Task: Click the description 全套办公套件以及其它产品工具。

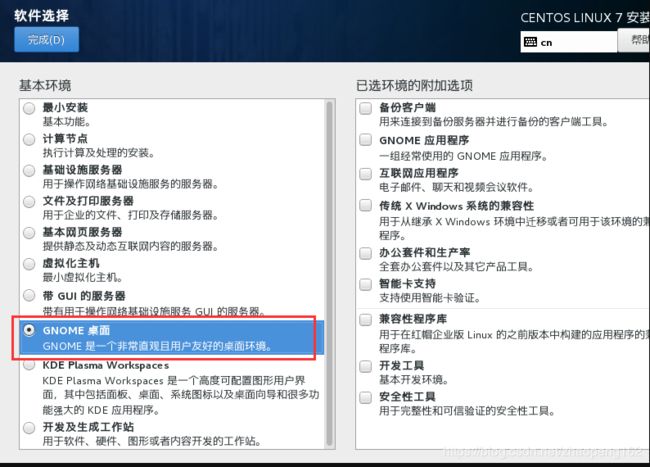Action: pos(456,266)
